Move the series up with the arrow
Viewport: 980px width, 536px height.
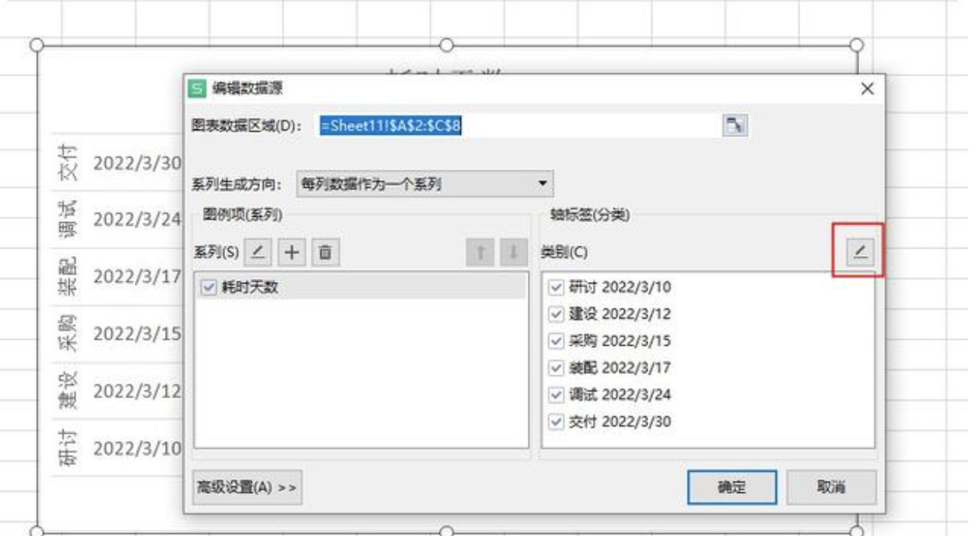tap(479, 252)
